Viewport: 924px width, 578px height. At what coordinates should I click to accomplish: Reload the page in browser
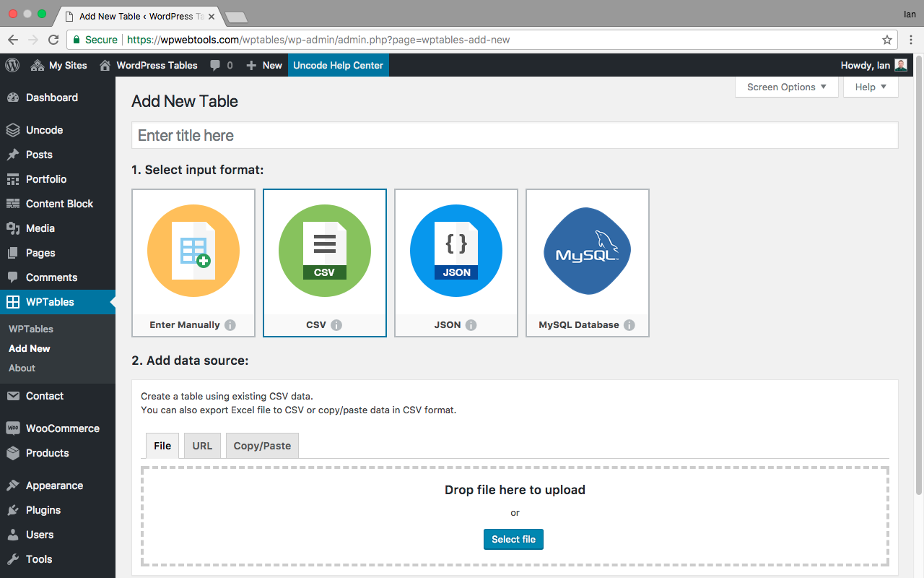click(x=53, y=40)
